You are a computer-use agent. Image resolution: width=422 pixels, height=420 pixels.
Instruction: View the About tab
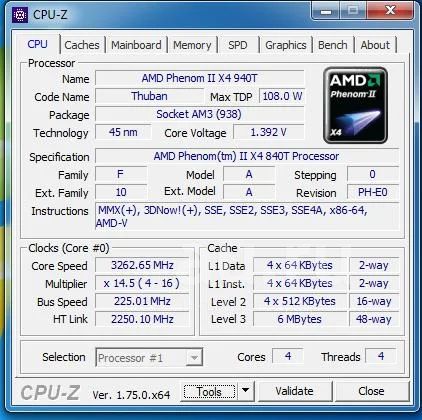(375, 45)
